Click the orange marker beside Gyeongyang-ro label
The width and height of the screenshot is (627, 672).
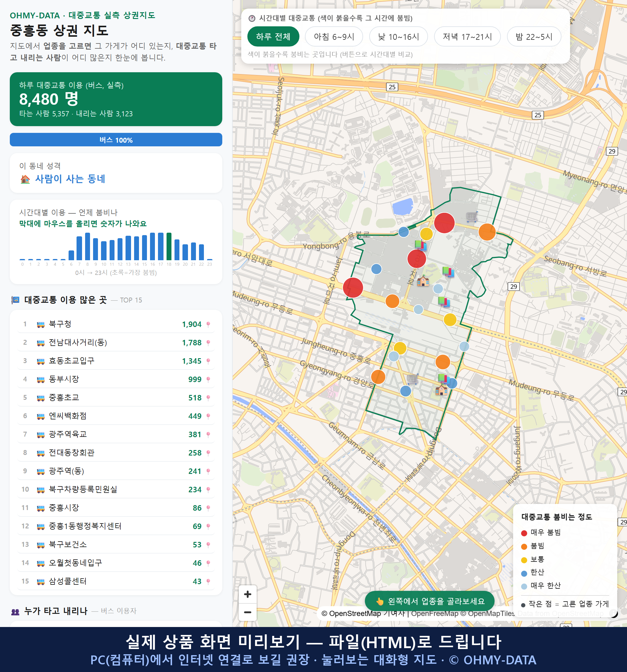378,377
